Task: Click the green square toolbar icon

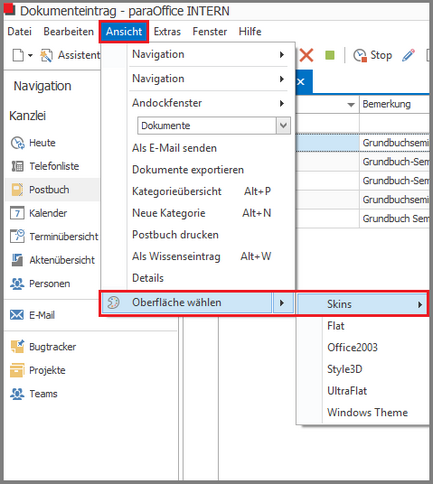Action: 330,55
